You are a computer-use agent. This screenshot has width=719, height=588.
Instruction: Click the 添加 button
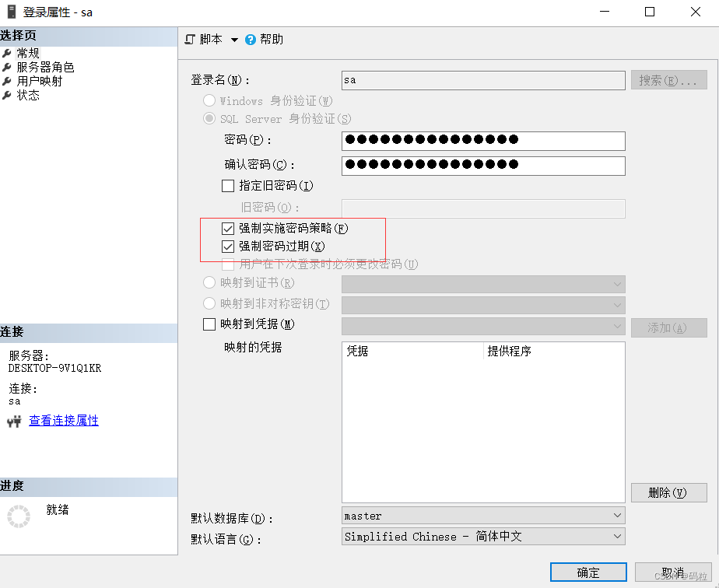pos(668,327)
